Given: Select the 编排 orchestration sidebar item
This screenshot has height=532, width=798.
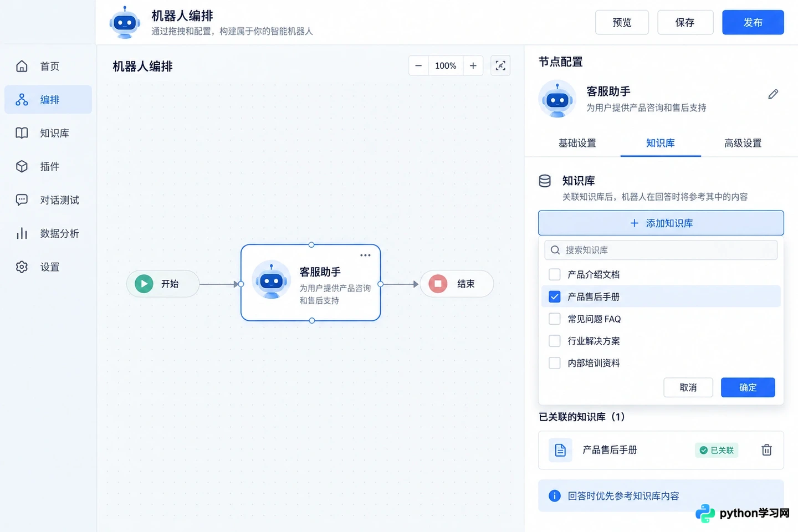Looking at the screenshot, I should click(x=48, y=100).
